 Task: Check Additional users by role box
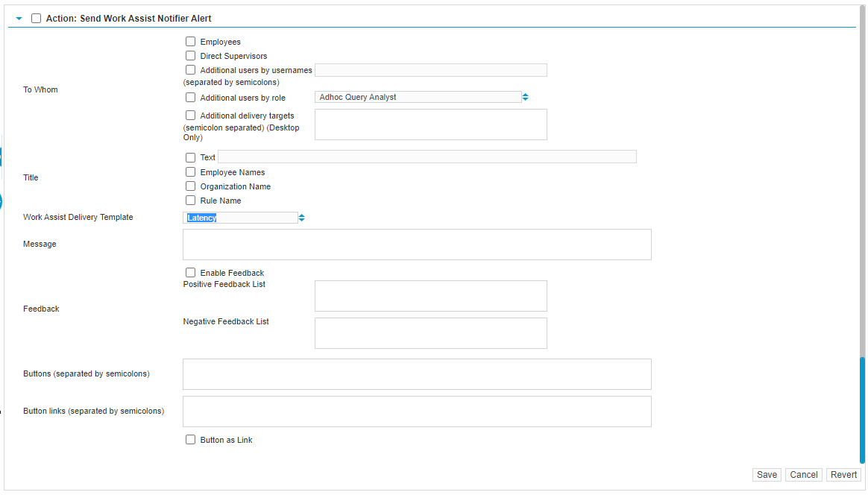click(x=191, y=98)
